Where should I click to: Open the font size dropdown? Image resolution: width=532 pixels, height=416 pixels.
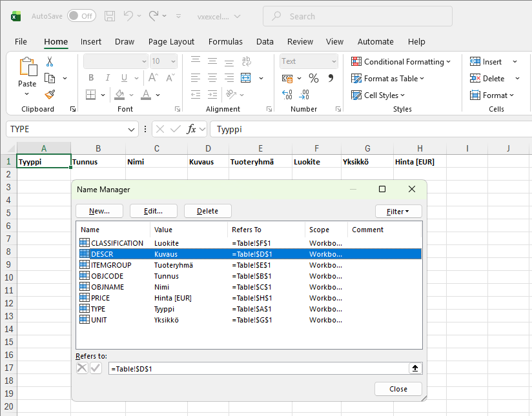[174, 61]
